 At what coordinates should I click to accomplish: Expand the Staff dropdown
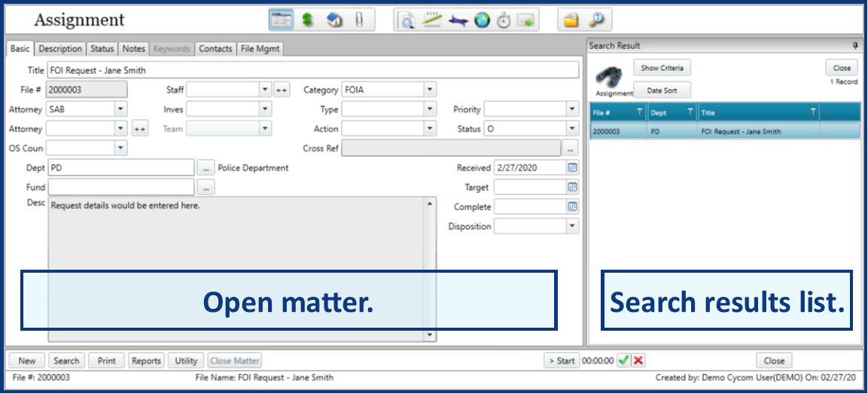[265, 90]
